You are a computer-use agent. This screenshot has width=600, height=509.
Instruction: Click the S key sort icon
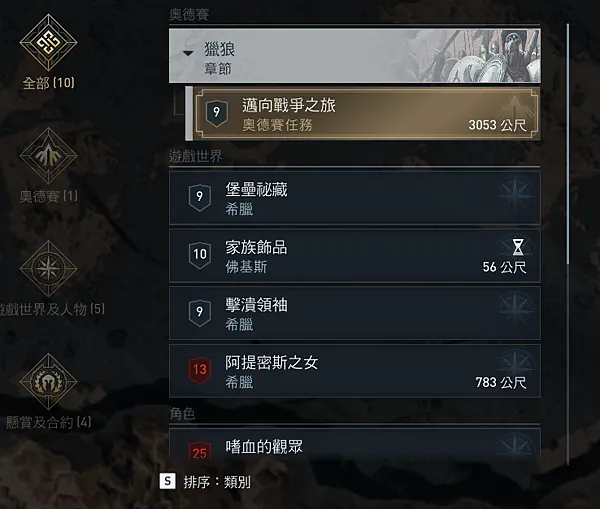(168, 481)
